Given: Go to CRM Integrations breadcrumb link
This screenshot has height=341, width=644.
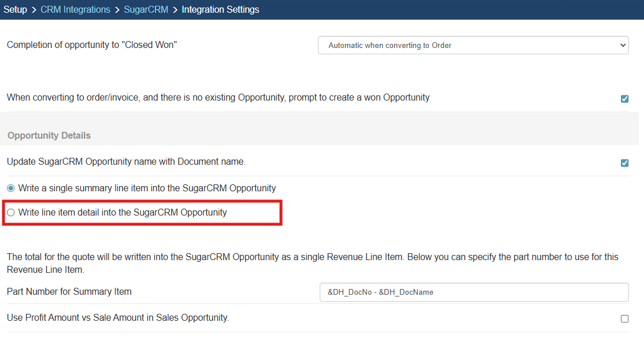Looking at the screenshot, I should click(75, 10).
